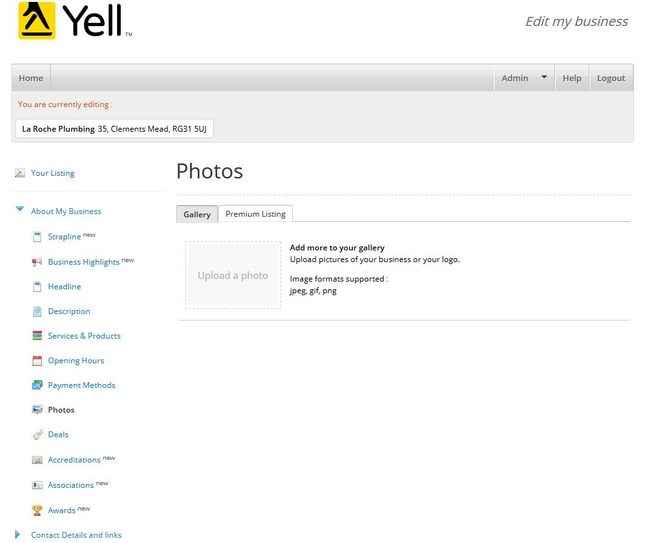Open the Help menu item
Screen dimensions: 650x543
572,78
